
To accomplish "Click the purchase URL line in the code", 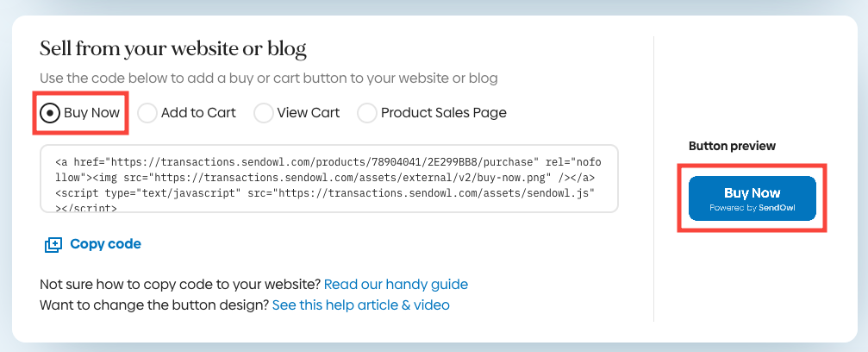I will pos(328,162).
